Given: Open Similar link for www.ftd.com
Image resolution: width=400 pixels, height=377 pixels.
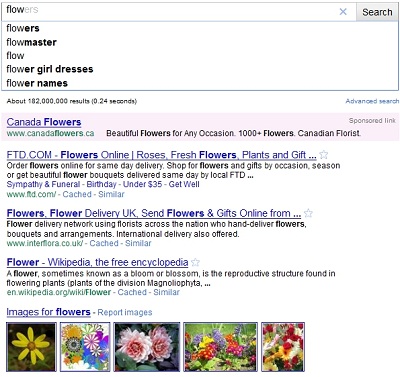Looking at the screenshot, I should (x=111, y=194).
